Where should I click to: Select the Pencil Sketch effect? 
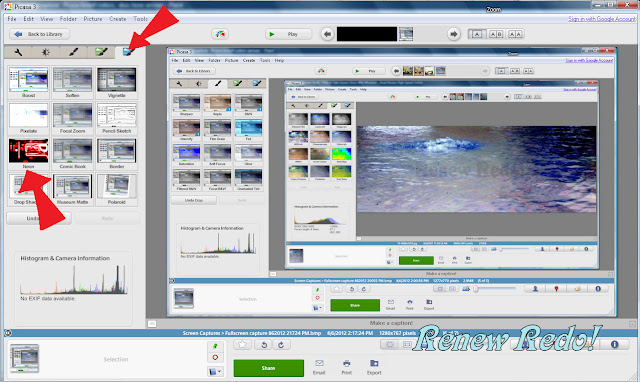coord(117,118)
